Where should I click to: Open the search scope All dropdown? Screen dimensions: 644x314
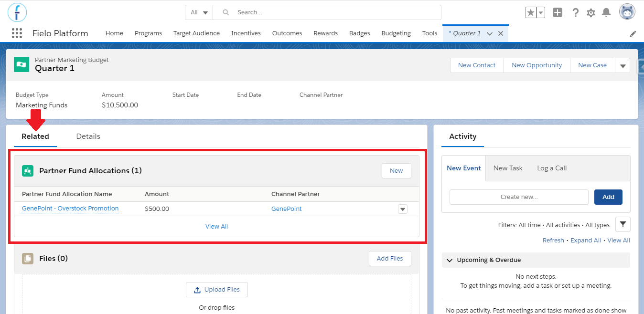(199, 12)
